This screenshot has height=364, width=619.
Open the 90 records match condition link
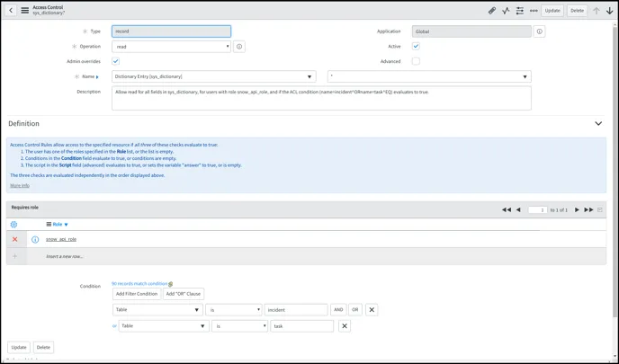[139, 283]
